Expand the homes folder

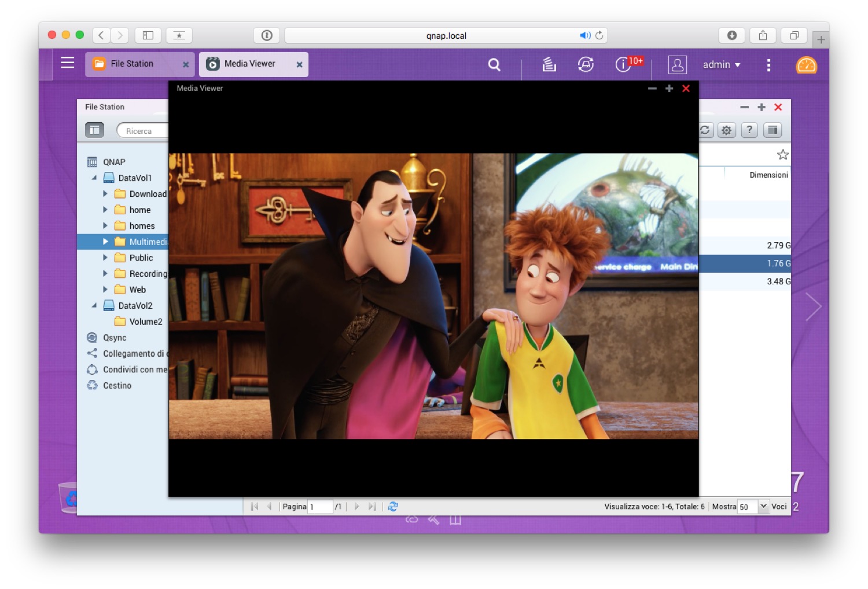[x=105, y=225]
